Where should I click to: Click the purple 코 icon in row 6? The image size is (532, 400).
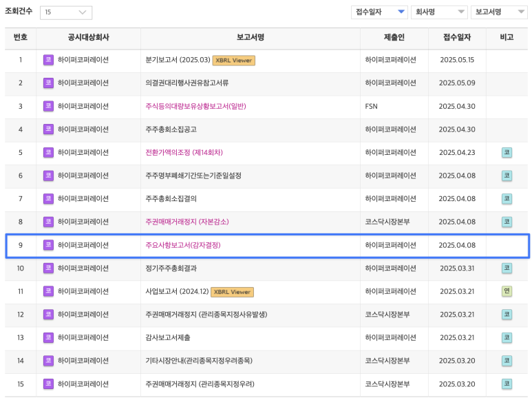point(48,176)
